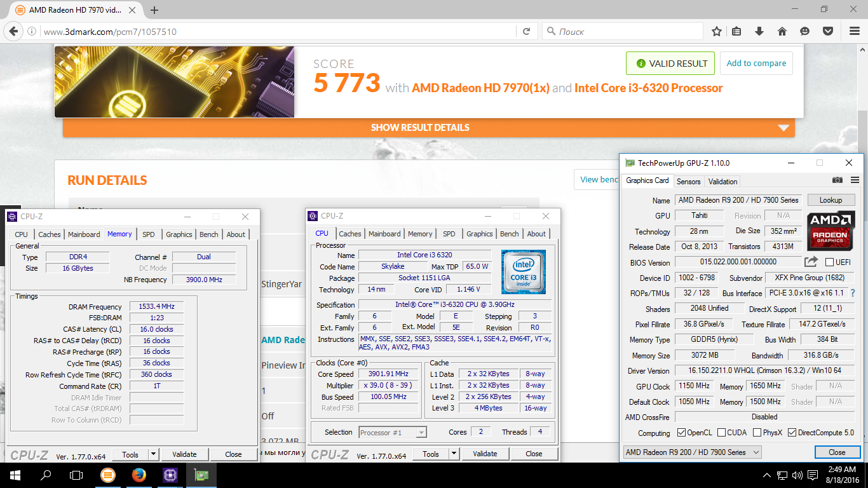Image resolution: width=868 pixels, height=488 pixels.
Task: Show hidden system tray icons
Action: tap(766, 475)
